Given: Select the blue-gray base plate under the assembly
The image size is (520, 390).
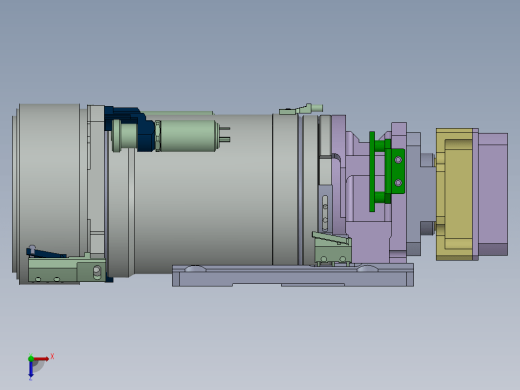Looking at the screenshot, I should coord(293,275).
